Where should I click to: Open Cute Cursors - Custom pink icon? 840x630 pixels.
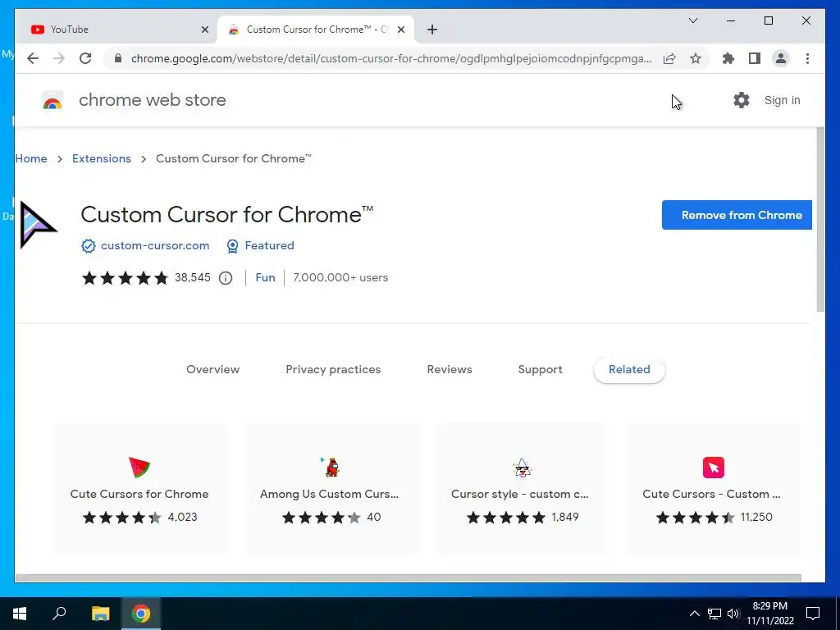714,467
